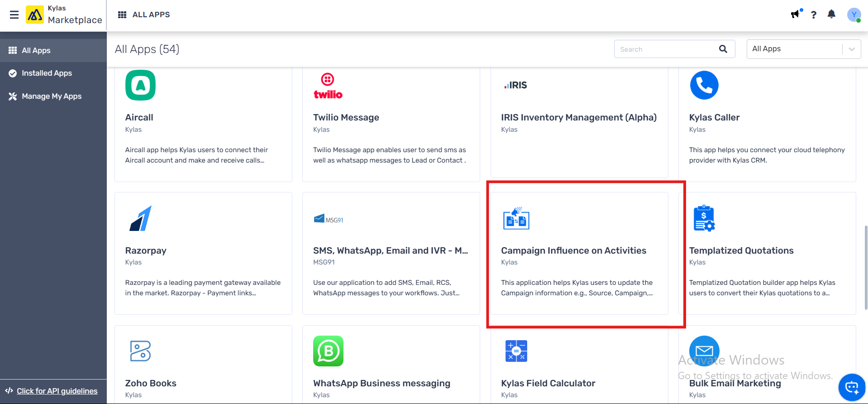Click the Twilio Message description text

click(390, 155)
